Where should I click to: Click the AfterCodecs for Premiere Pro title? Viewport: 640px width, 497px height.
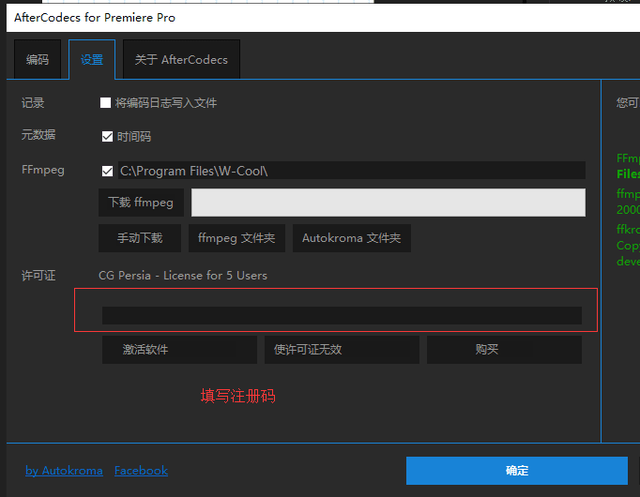pyautogui.click(x=95, y=18)
